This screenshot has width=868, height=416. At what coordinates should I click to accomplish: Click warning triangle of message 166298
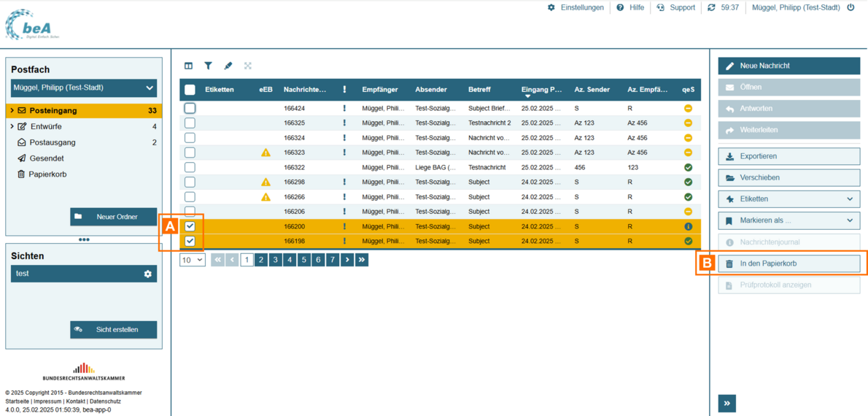[x=266, y=182]
